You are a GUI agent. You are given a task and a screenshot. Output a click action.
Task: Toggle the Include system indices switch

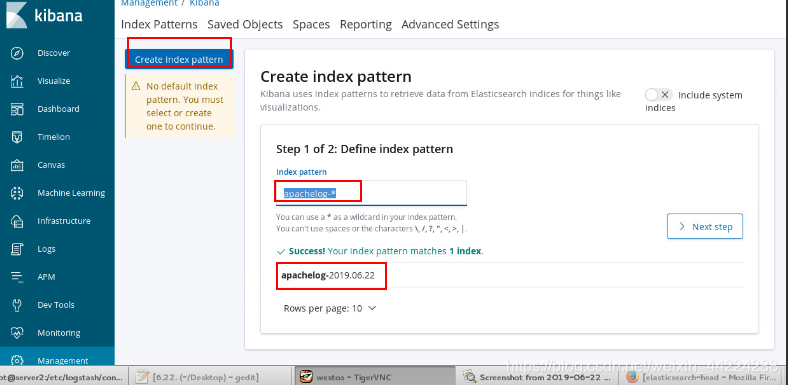click(659, 95)
